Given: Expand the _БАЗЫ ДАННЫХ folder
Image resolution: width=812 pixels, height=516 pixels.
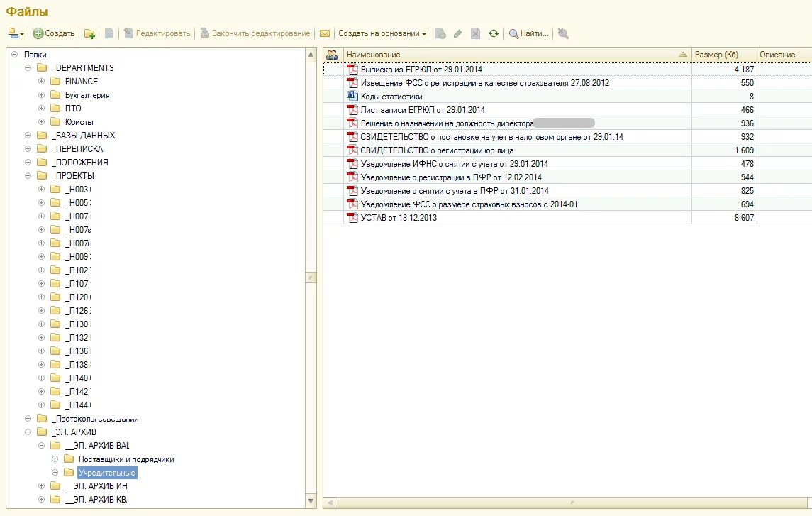Looking at the screenshot, I should (28, 136).
